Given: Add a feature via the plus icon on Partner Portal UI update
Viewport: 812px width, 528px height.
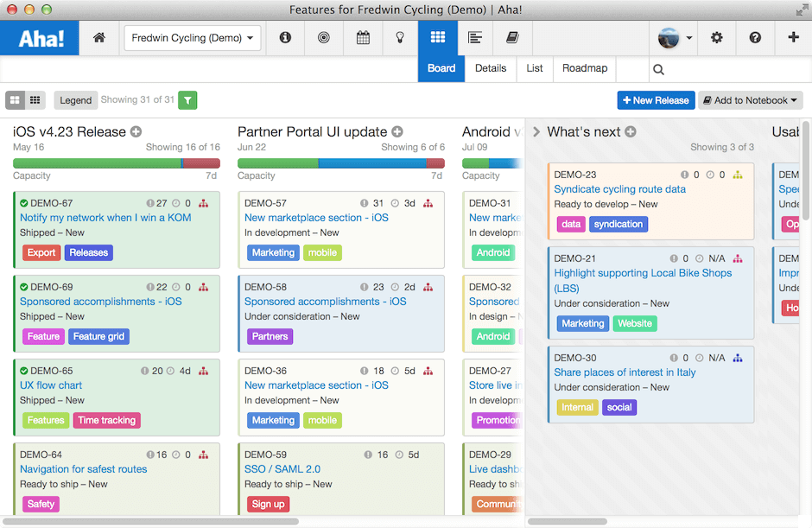Looking at the screenshot, I should 396,131.
